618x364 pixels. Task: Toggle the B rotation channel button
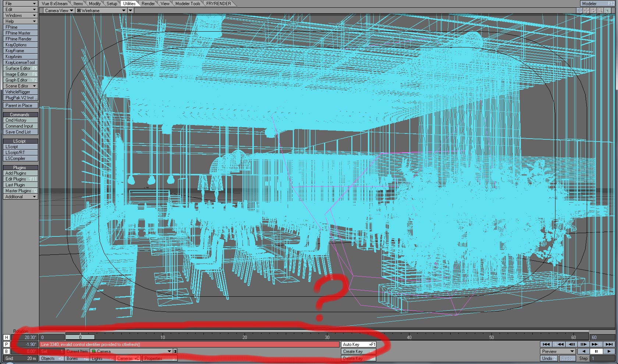click(x=6, y=351)
